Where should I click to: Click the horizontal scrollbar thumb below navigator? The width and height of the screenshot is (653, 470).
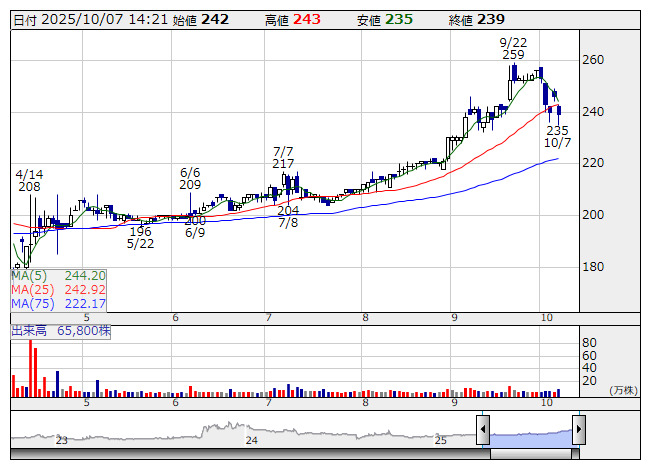[x=530, y=454]
